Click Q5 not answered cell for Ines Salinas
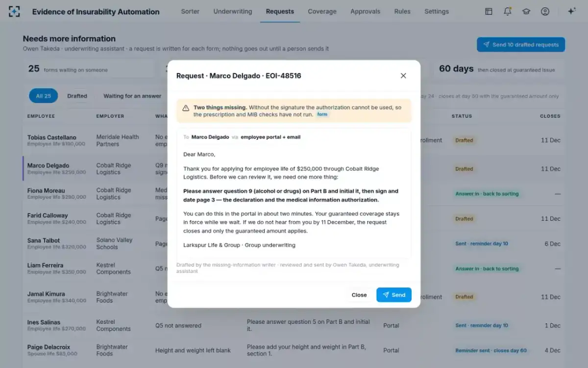The width and height of the screenshot is (588, 368). (x=178, y=325)
